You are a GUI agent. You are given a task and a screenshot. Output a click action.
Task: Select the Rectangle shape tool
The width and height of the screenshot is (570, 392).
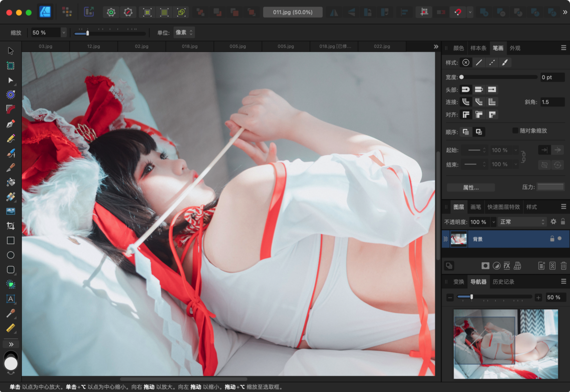tap(10, 240)
